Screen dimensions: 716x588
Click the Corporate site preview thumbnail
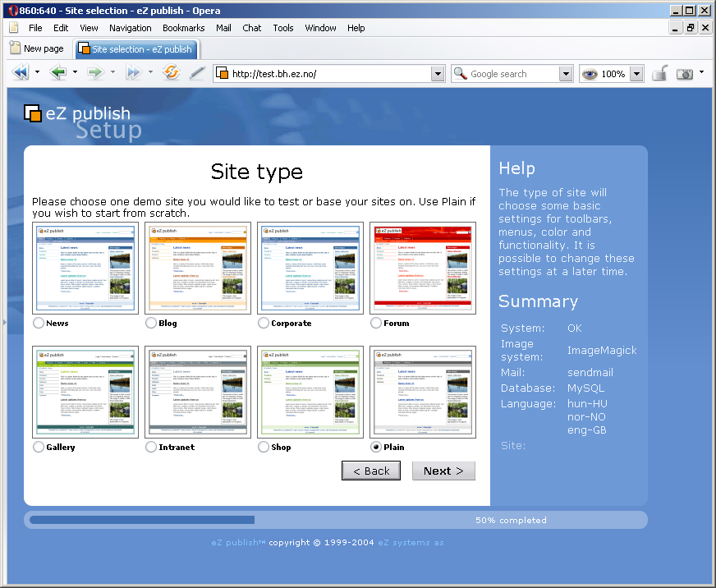click(310, 269)
